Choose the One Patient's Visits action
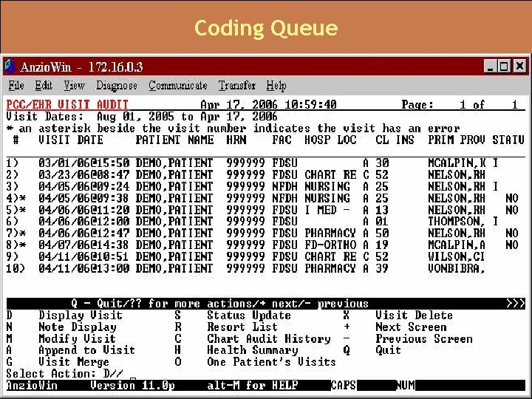This screenshot has width=532, height=399. point(271,362)
